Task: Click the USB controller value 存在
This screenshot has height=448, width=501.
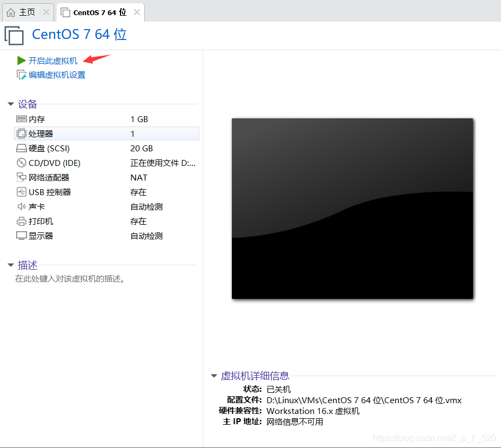Action: [138, 192]
